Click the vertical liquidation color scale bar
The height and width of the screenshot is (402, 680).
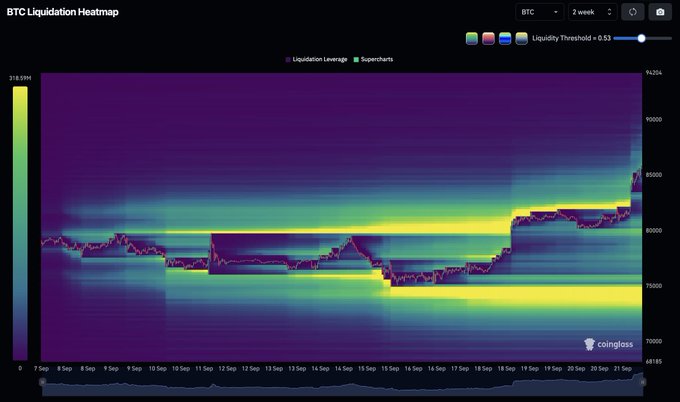[20, 223]
